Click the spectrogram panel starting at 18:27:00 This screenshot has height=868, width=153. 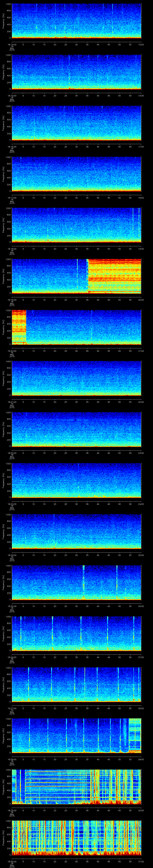click(77, 685)
